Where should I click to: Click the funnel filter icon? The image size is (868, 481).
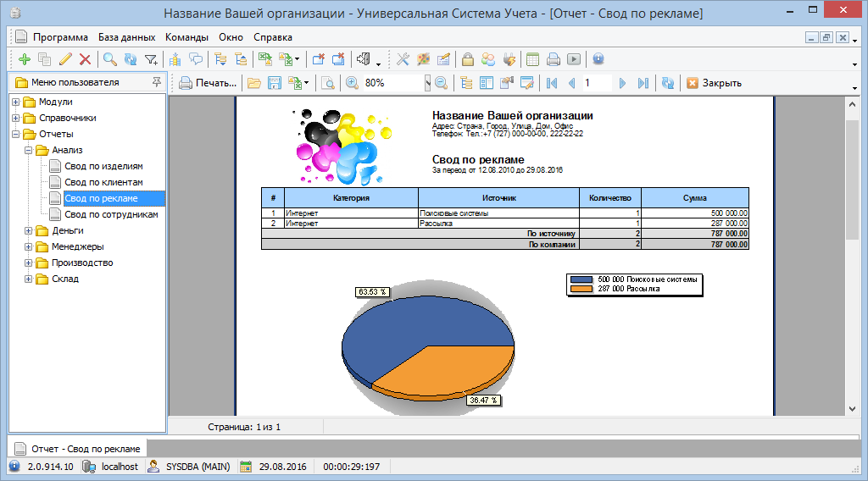coord(151,59)
